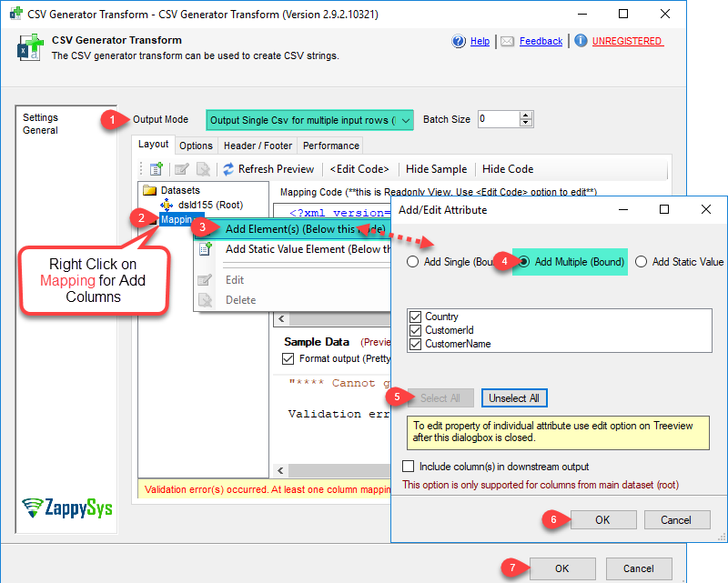Click OK in Add/Edit Attribute dialog

[x=602, y=520]
